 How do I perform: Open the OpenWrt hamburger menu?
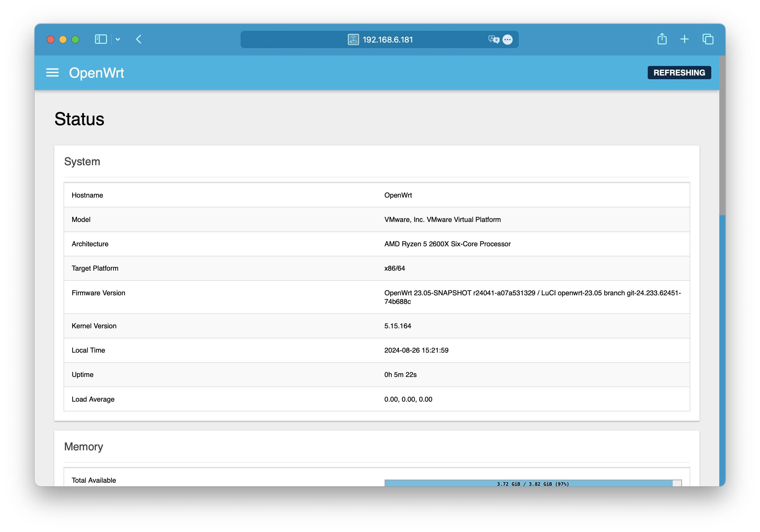[x=52, y=72]
